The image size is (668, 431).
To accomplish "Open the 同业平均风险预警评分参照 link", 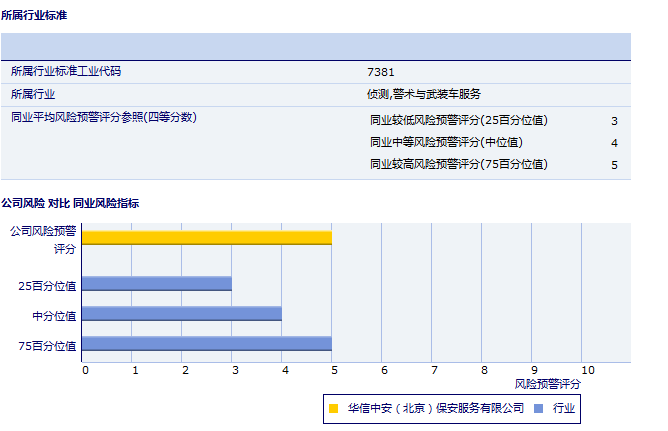I will pos(103,117).
